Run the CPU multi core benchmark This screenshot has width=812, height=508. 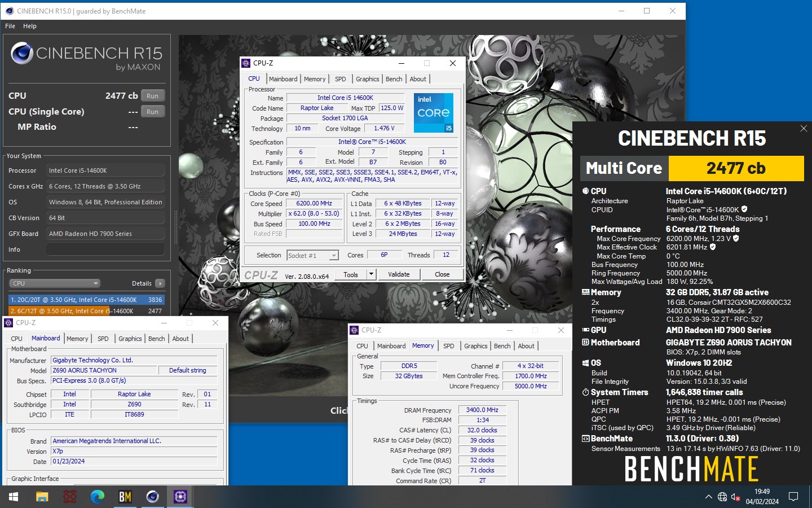tap(153, 96)
